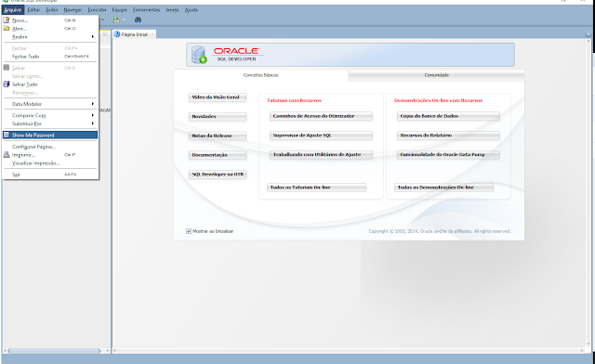Choose Sair to exit the application
This screenshot has width=595, height=364.
(49, 175)
